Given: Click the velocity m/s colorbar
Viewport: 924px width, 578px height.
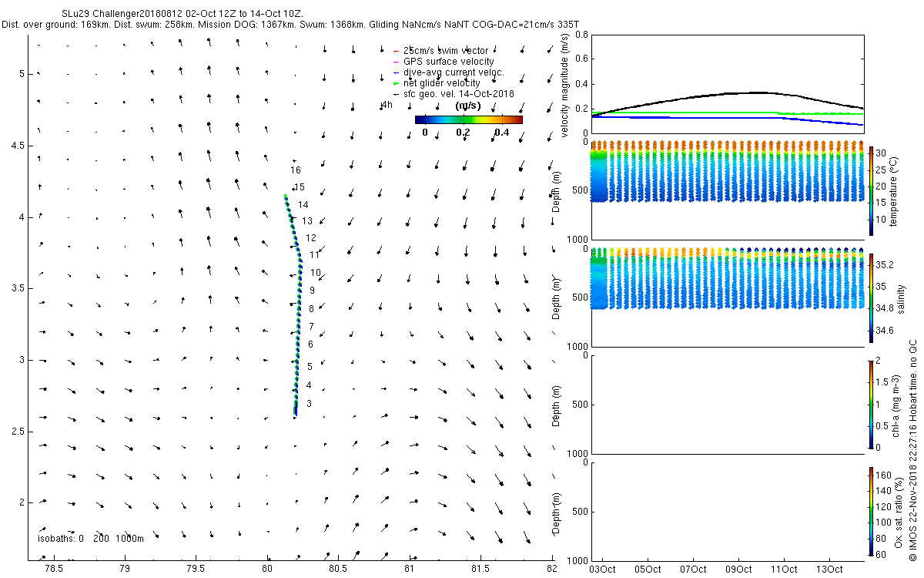Looking at the screenshot, I should tap(468, 119).
